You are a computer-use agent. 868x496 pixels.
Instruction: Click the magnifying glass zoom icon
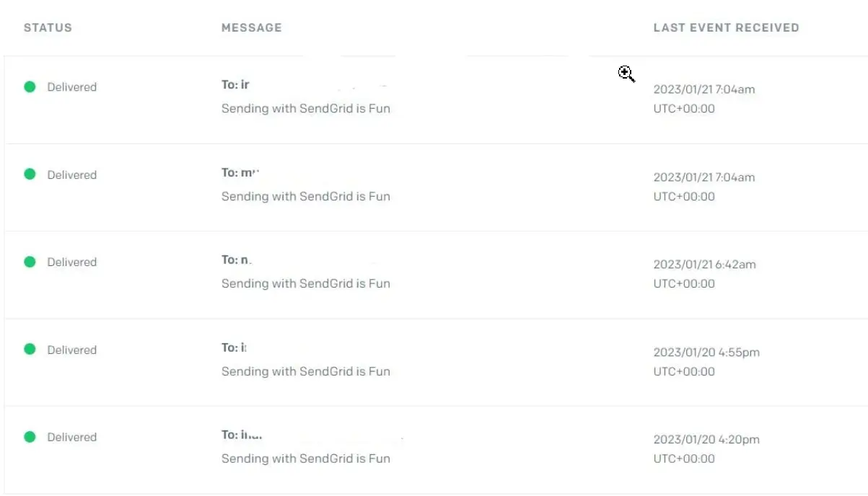click(x=626, y=74)
